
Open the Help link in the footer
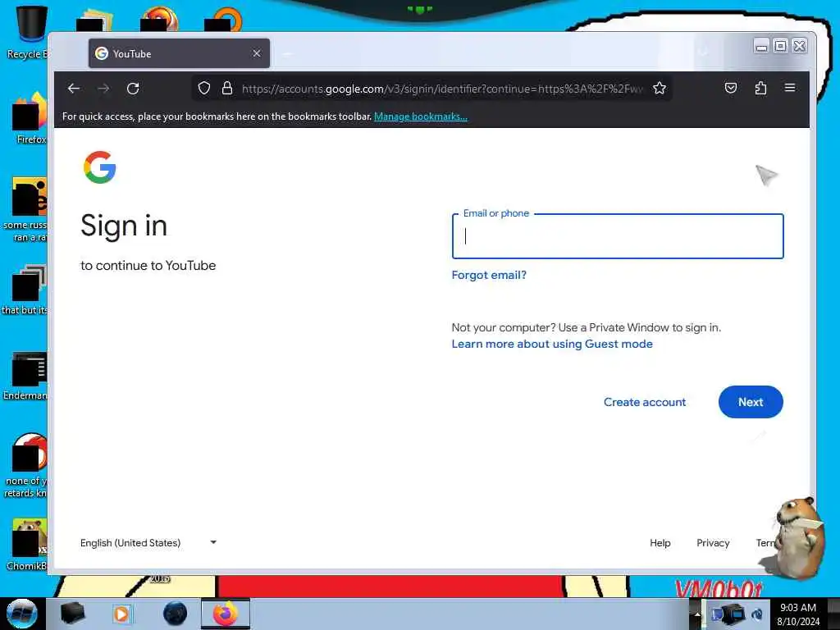[x=660, y=543]
